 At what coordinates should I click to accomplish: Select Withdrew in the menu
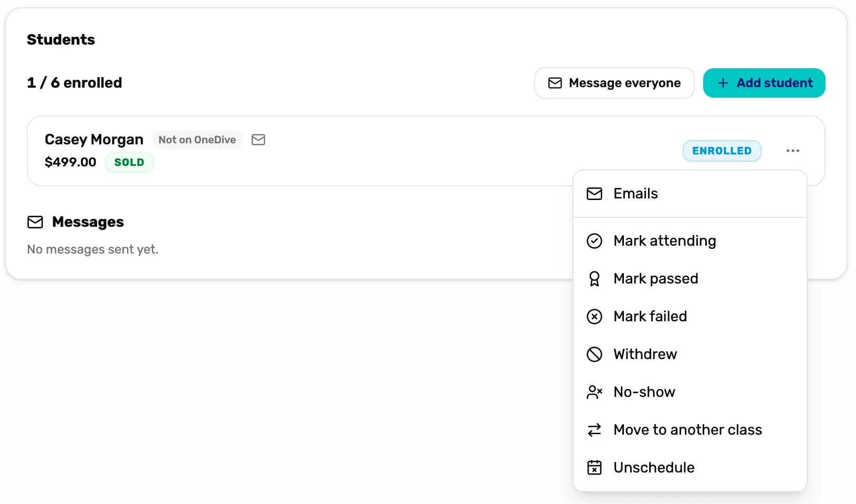click(x=690, y=354)
